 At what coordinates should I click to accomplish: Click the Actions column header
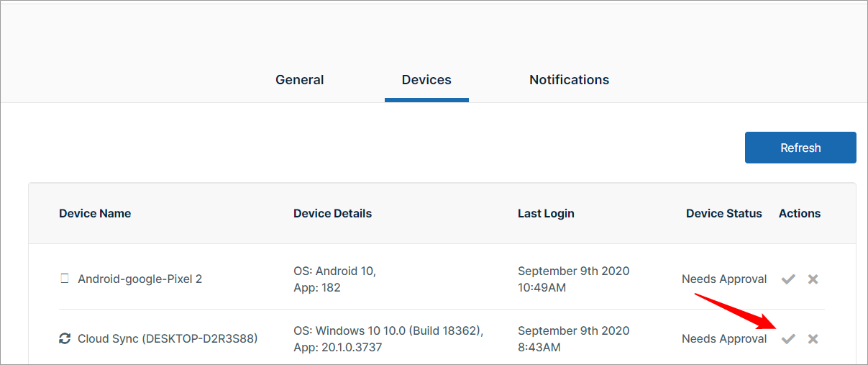[799, 213]
